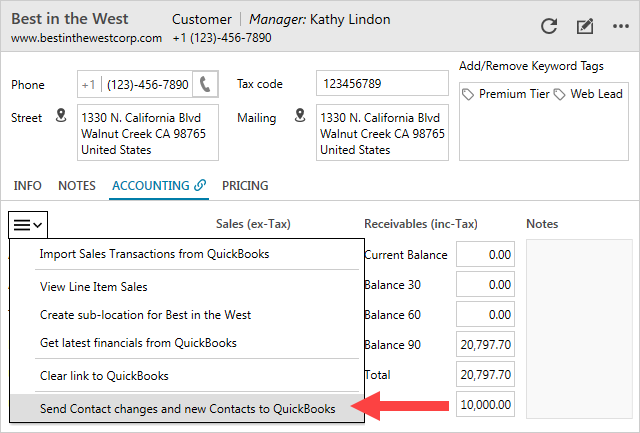The height and width of the screenshot is (433, 640).
Task: Click the Mailing map pin icon
Action: tap(299, 117)
